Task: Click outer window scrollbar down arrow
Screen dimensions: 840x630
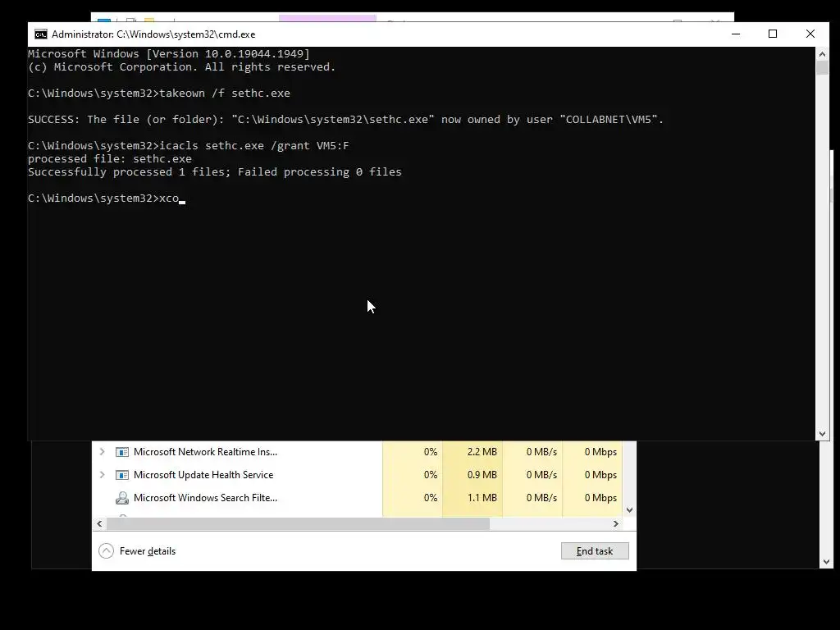Action: pos(825,562)
